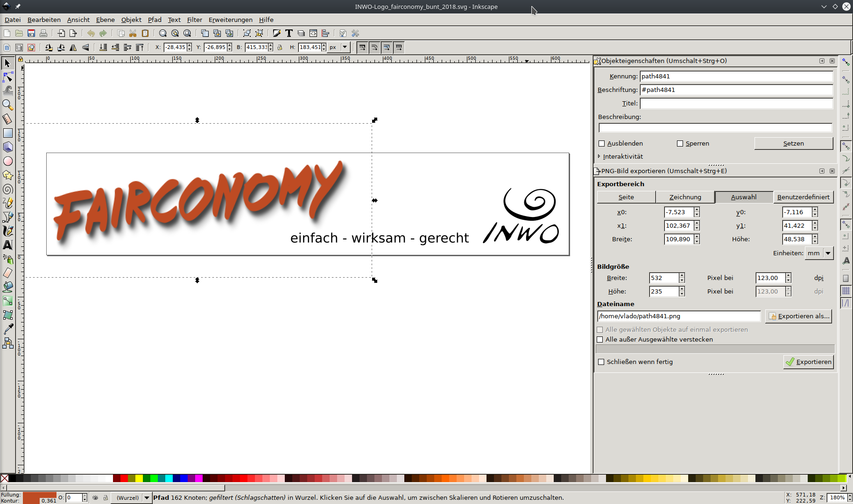Open the Text and Font dialog icon
Viewport: 853px width, 504px height.
pyautogui.click(x=289, y=33)
